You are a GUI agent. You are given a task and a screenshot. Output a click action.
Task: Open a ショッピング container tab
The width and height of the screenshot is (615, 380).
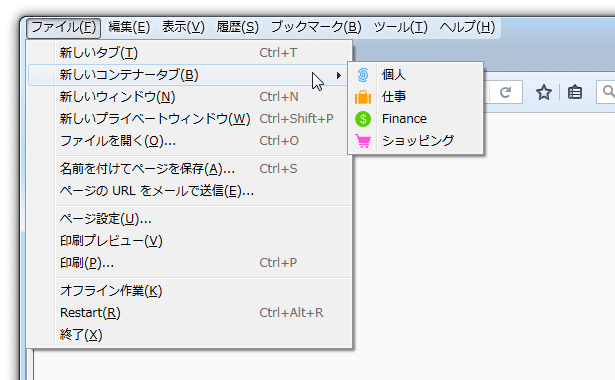click(x=415, y=140)
